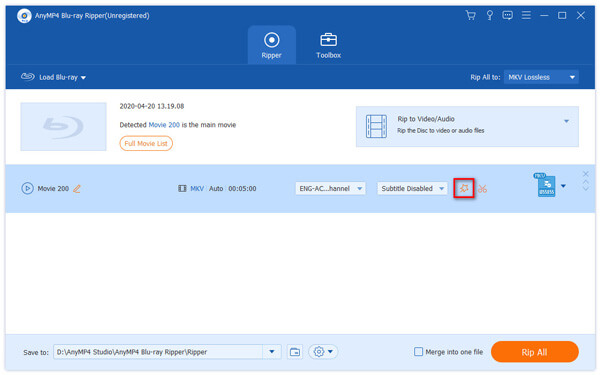Expand the Save to path dropdown arrow
600x375 pixels.
[x=272, y=352]
